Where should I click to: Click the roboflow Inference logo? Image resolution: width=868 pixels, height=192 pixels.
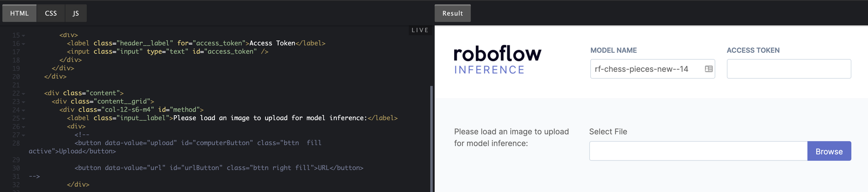tap(498, 60)
